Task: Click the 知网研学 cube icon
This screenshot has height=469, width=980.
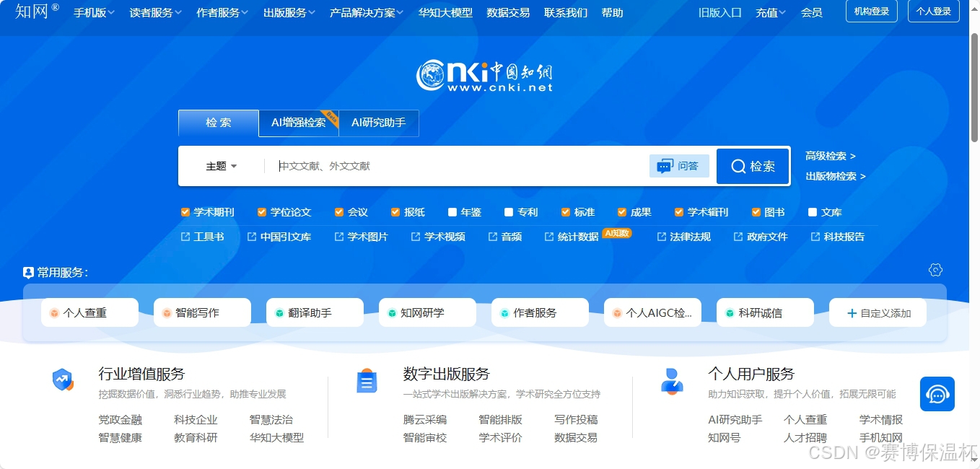Action: point(392,313)
